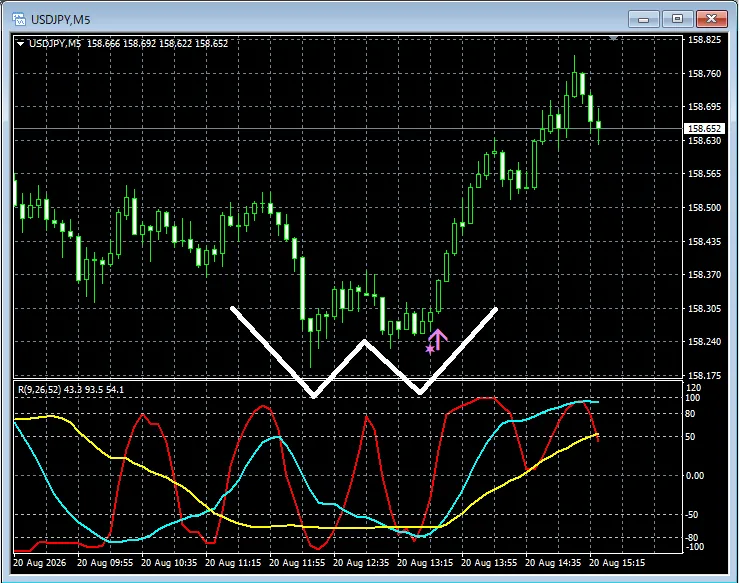Click the R(9,26,52) indicator label

(40, 389)
